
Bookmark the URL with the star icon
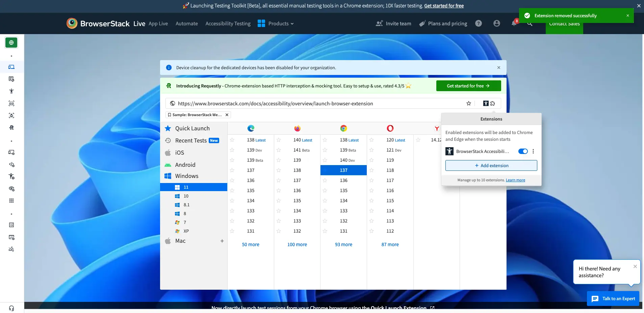pyautogui.click(x=469, y=103)
